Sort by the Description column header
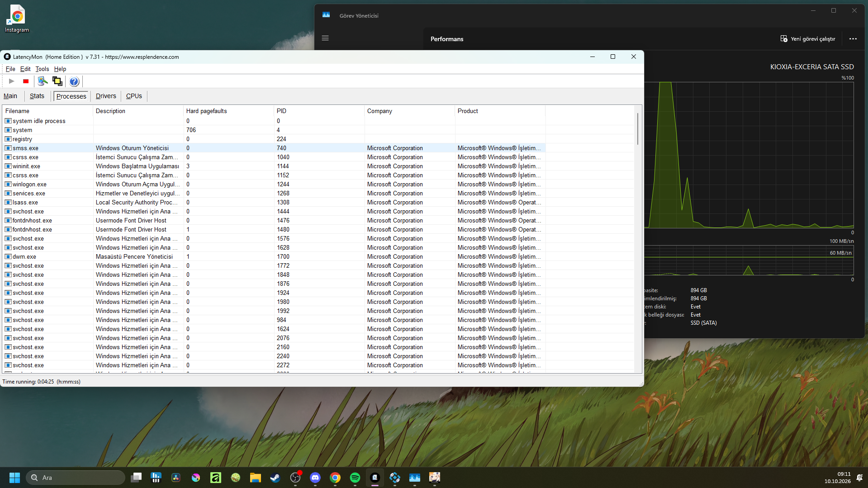 (x=138, y=111)
